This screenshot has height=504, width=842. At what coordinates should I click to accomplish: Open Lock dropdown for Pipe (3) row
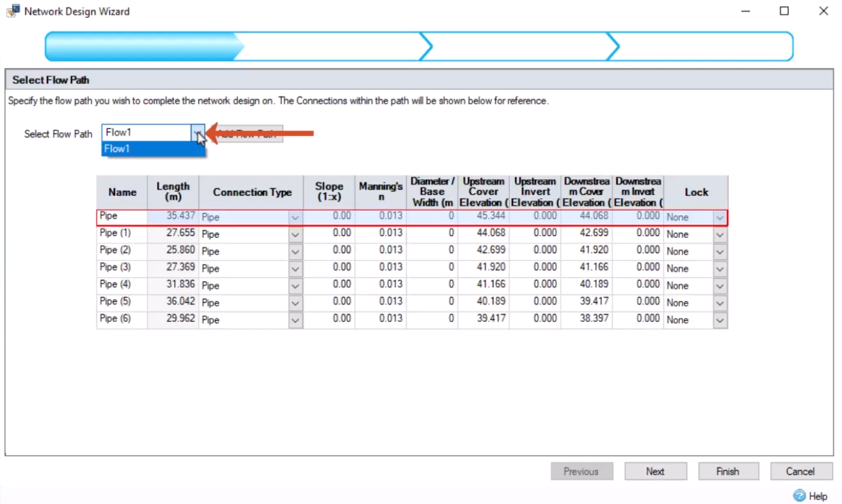click(720, 269)
